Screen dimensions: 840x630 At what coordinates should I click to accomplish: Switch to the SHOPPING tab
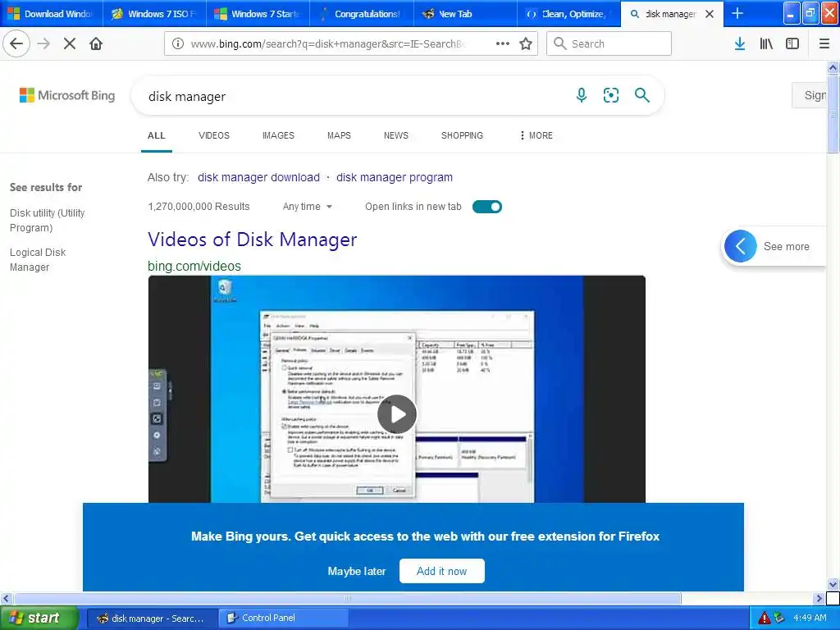point(462,135)
